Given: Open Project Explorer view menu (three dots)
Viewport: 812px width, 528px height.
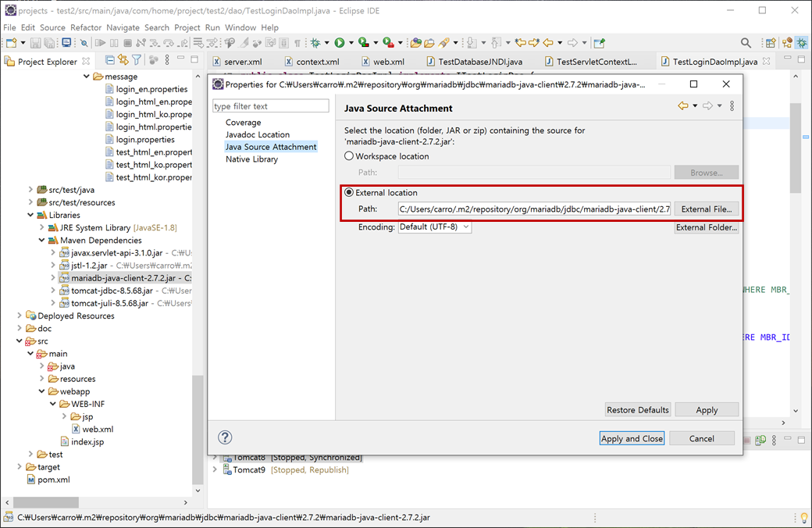Looking at the screenshot, I should pyautogui.click(x=167, y=60).
